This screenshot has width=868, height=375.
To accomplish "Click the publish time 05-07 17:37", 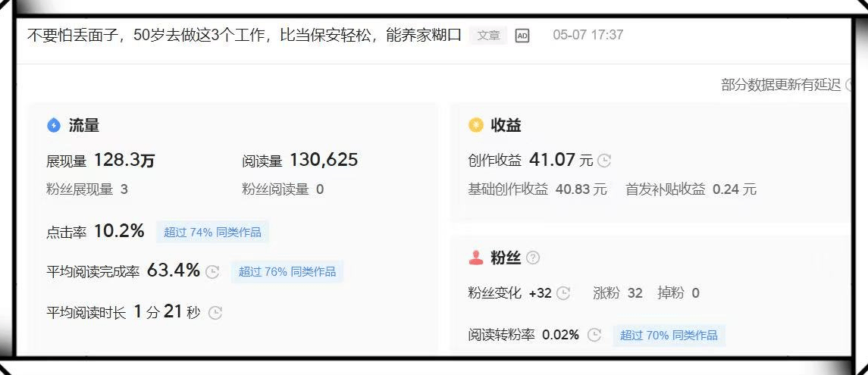I will click(x=588, y=36).
